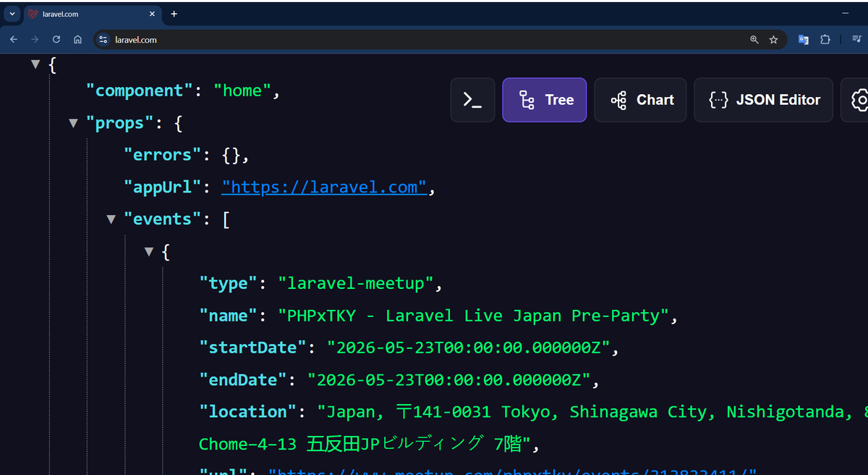Select the "laravel-meetup" value
Image resolution: width=868 pixels, height=475 pixels.
click(356, 283)
